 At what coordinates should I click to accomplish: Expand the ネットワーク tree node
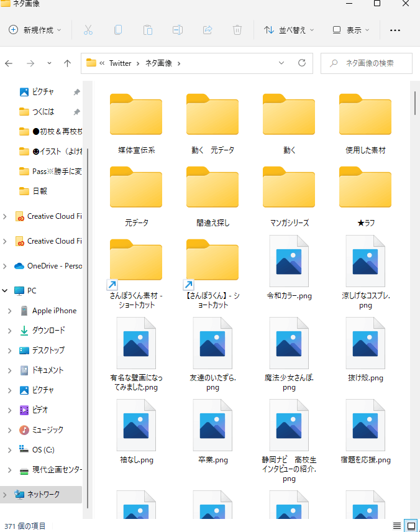[x=5, y=495]
